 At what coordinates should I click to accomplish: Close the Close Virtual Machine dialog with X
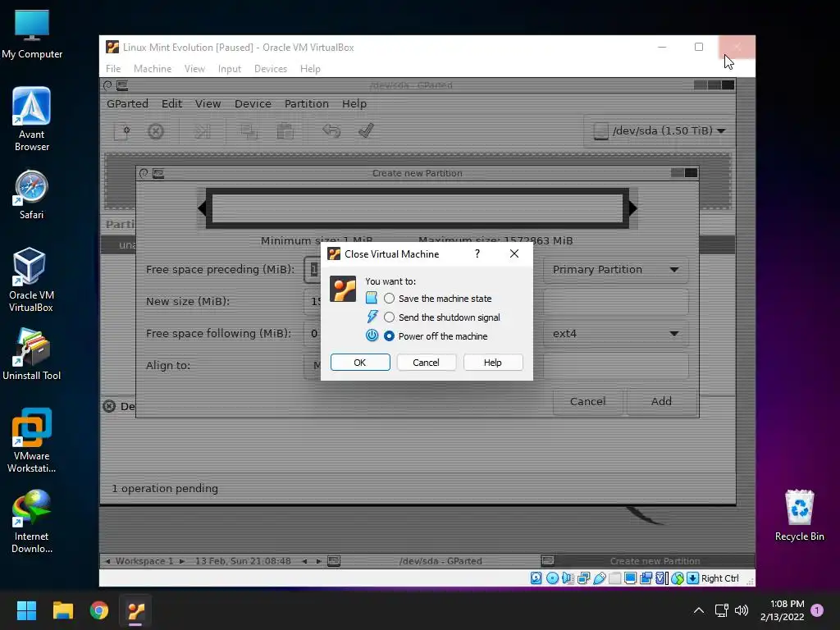(514, 253)
